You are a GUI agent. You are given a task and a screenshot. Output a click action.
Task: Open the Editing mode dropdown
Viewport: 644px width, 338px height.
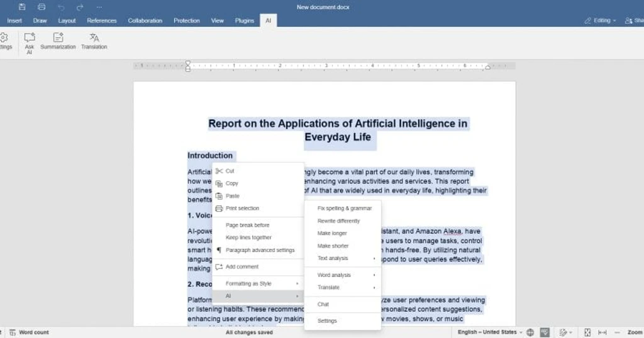(x=600, y=21)
